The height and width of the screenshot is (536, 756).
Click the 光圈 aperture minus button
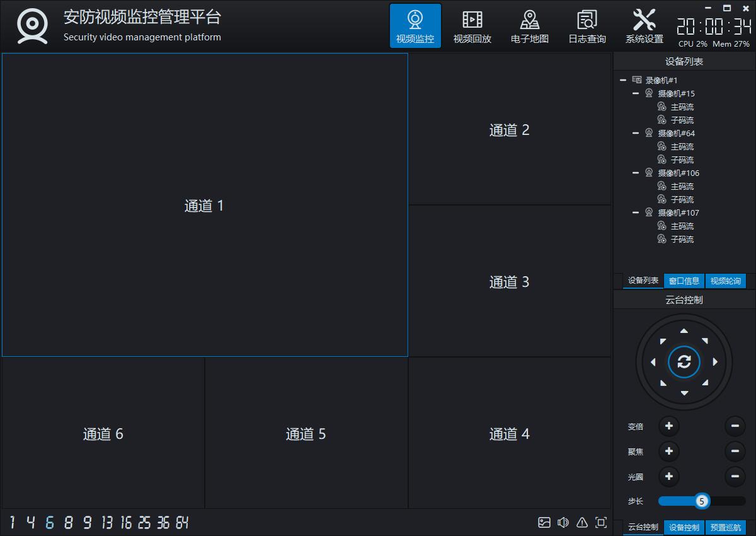[x=735, y=476]
